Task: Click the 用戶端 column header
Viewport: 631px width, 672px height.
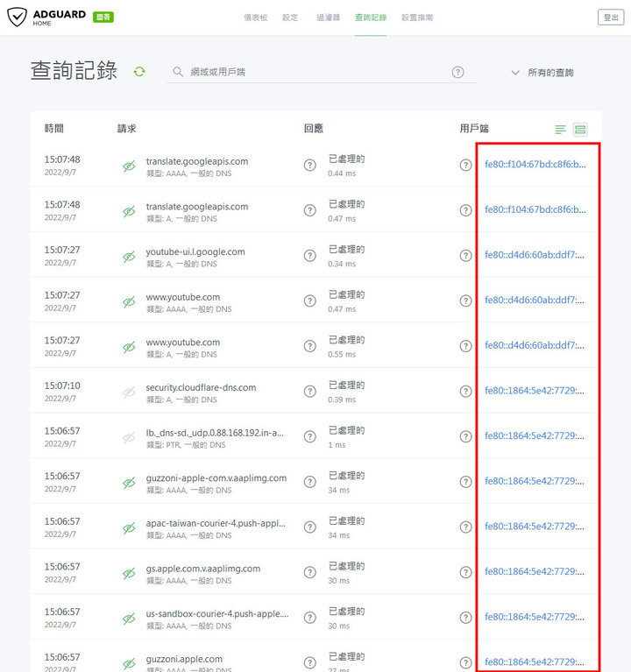Action: click(x=474, y=129)
